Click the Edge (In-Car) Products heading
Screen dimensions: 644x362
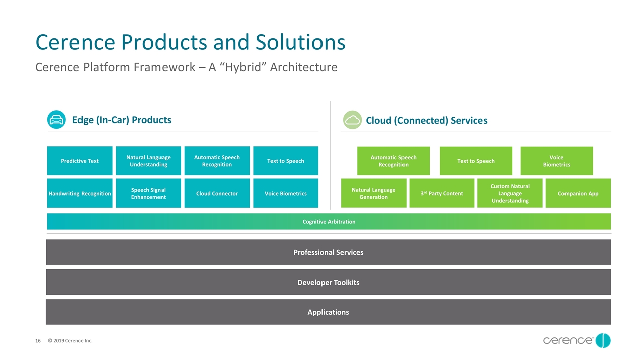point(122,120)
